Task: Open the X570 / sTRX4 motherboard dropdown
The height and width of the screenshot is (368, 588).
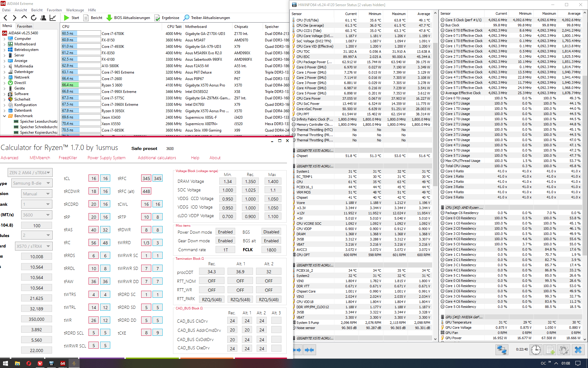Action: coord(34,246)
